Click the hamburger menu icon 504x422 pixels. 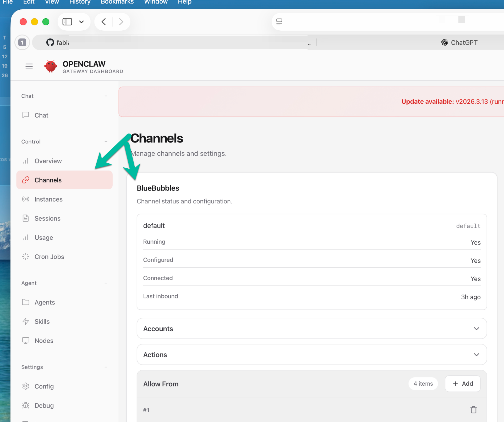pos(29,66)
